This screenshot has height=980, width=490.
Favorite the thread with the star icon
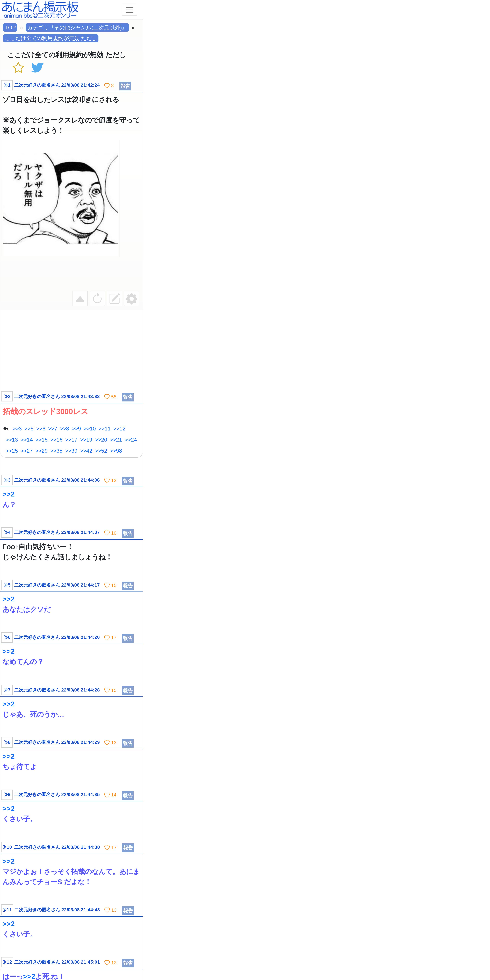pos(18,68)
